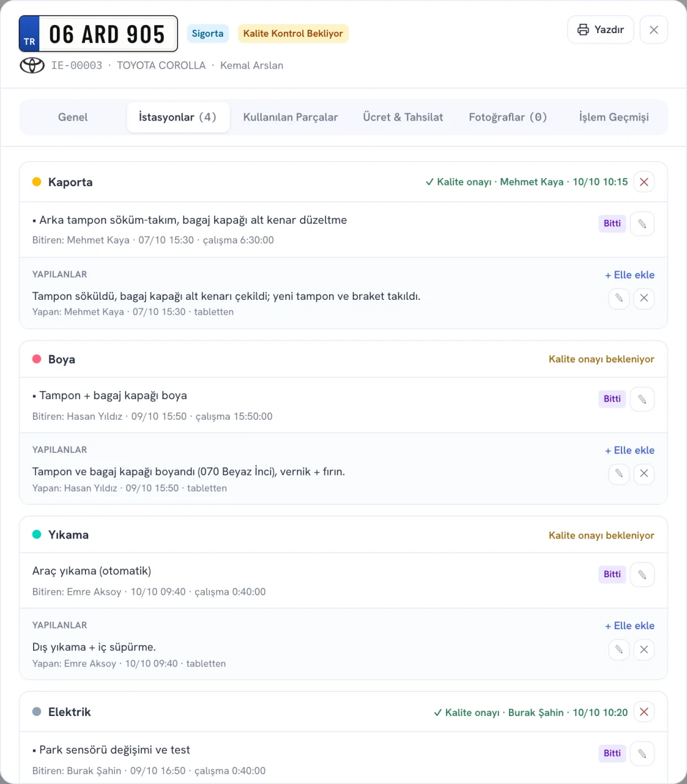Edit the Araç yıkama (otomatik) task
Viewport: 687px width, 784px height.
[642, 575]
